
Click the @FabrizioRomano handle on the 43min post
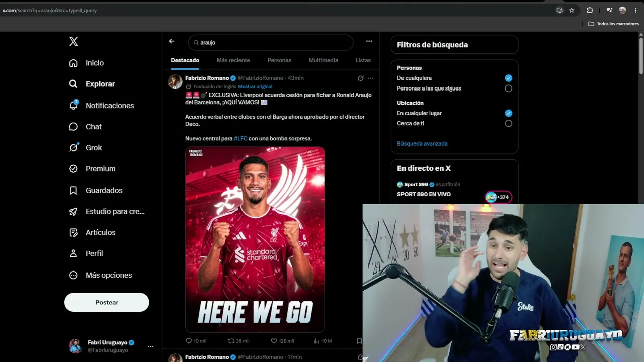pyautogui.click(x=261, y=78)
